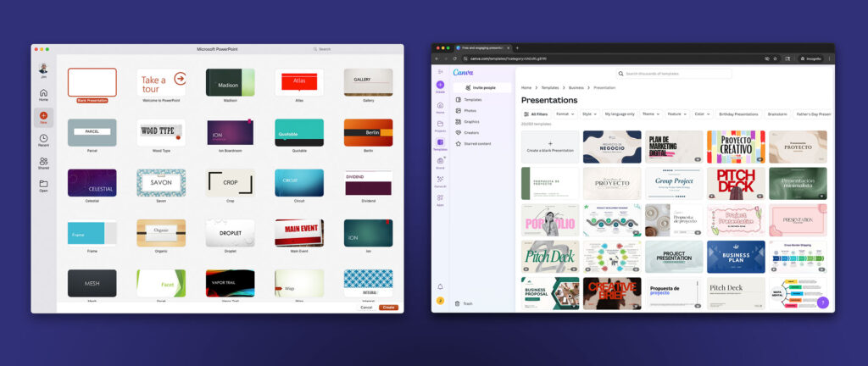This screenshot has width=868, height=366.
Task: Open Brand in Canva's left rail
Action: (x=440, y=162)
